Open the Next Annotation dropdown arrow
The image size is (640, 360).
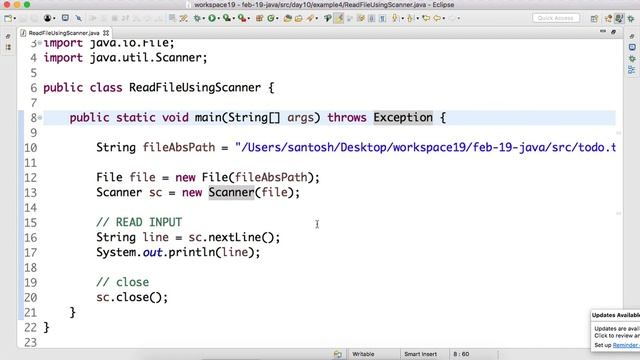402,18
